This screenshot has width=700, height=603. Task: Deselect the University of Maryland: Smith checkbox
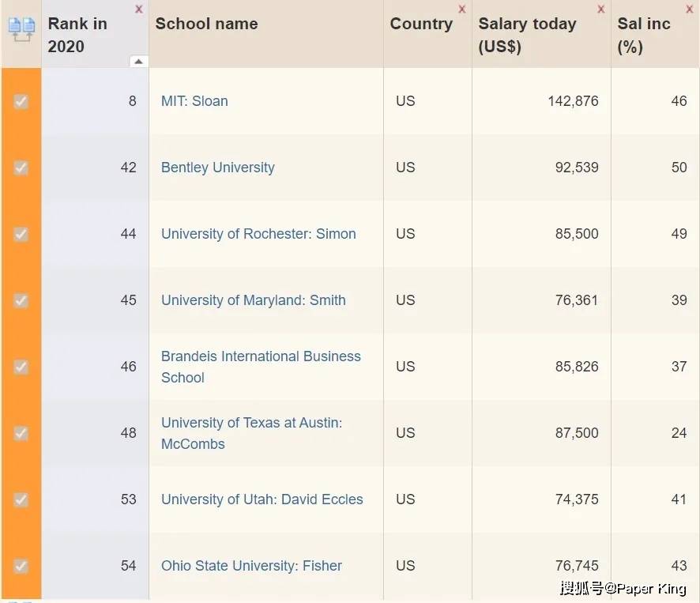point(21,300)
